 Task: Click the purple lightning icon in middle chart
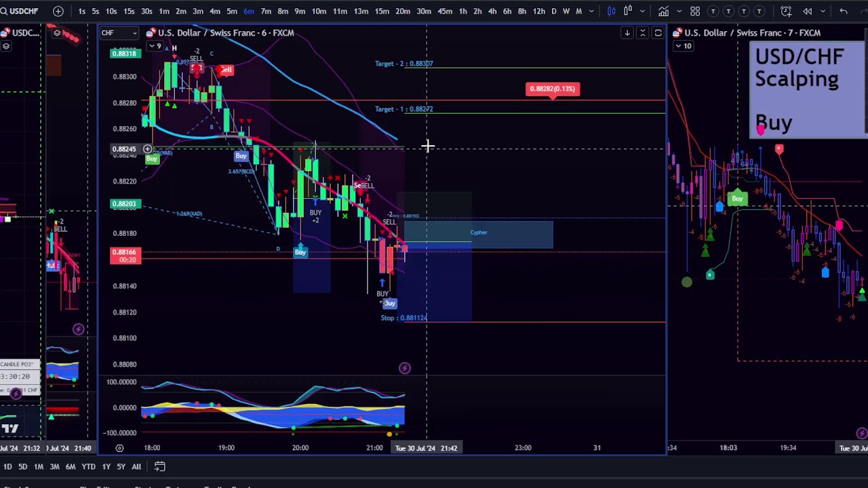point(404,368)
